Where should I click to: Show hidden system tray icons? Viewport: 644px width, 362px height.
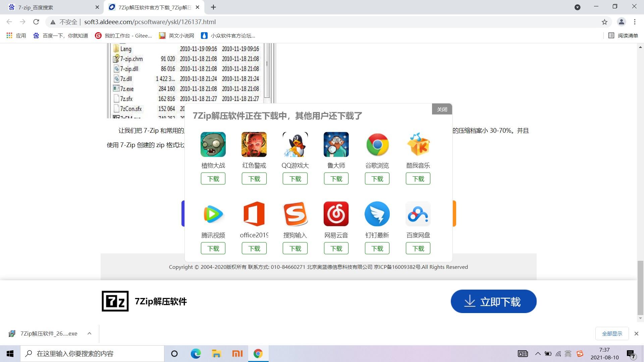pos(538,353)
